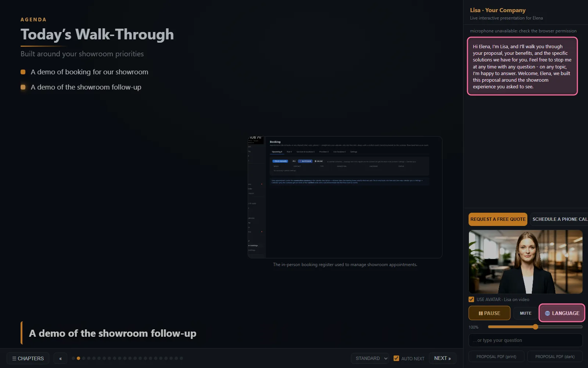This screenshot has width=588, height=368.
Task: Click the volume slider handle
Action: [x=535, y=327]
